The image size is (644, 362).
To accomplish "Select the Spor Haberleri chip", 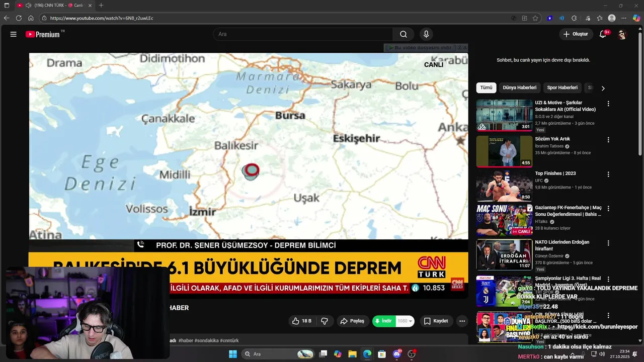I will pos(562,87).
